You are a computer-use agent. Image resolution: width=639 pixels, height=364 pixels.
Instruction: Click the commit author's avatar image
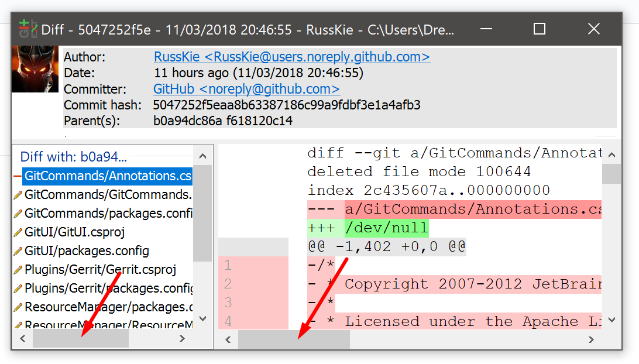[35, 69]
